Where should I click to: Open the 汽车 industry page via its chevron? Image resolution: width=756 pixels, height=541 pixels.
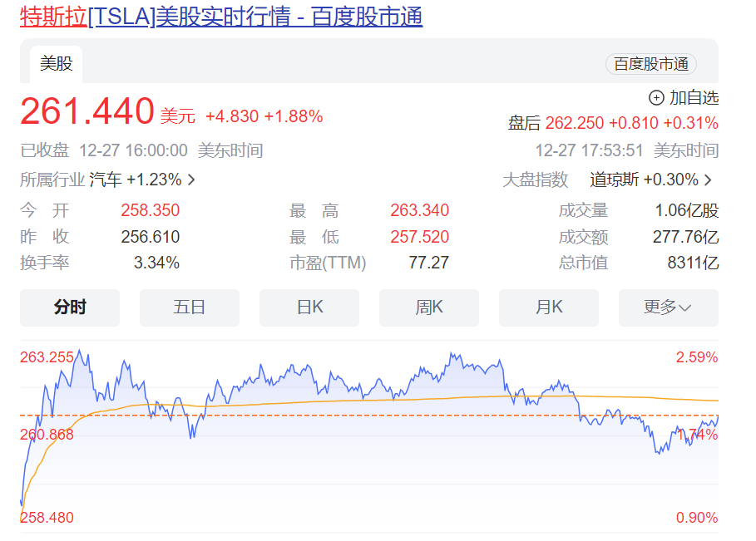coord(190,180)
